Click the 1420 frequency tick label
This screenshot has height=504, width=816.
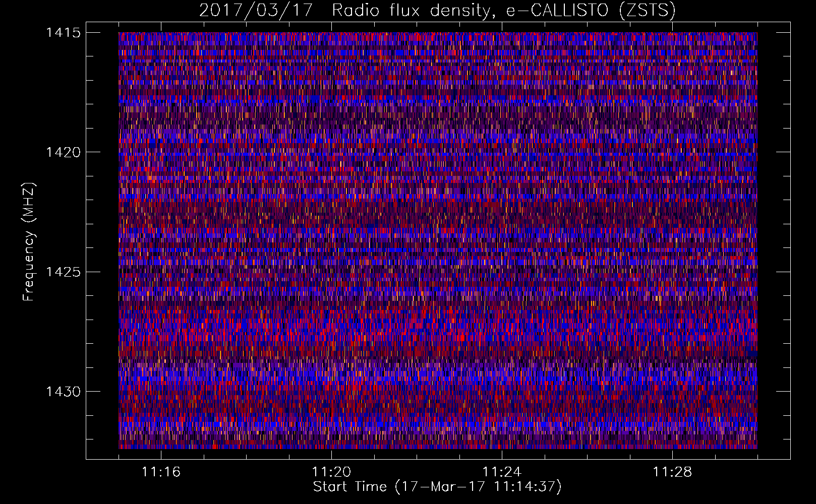pos(63,152)
